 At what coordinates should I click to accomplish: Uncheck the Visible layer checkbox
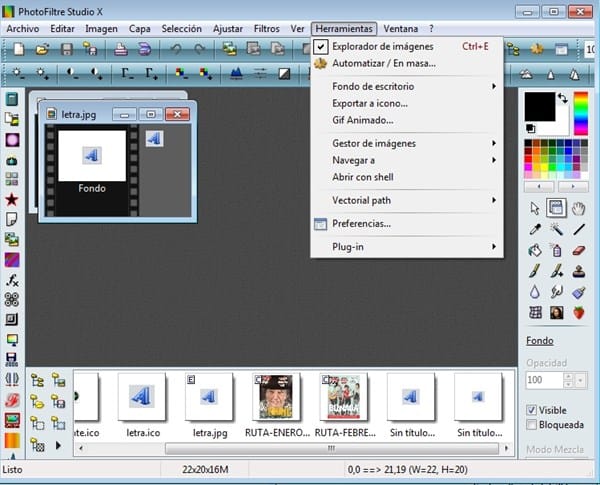pyautogui.click(x=532, y=409)
